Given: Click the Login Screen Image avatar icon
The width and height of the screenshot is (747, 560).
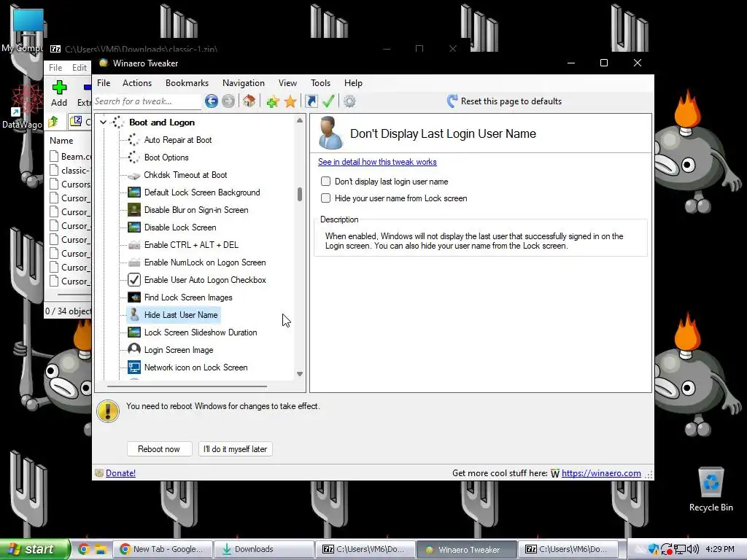Looking at the screenshot, I should 134,350.
